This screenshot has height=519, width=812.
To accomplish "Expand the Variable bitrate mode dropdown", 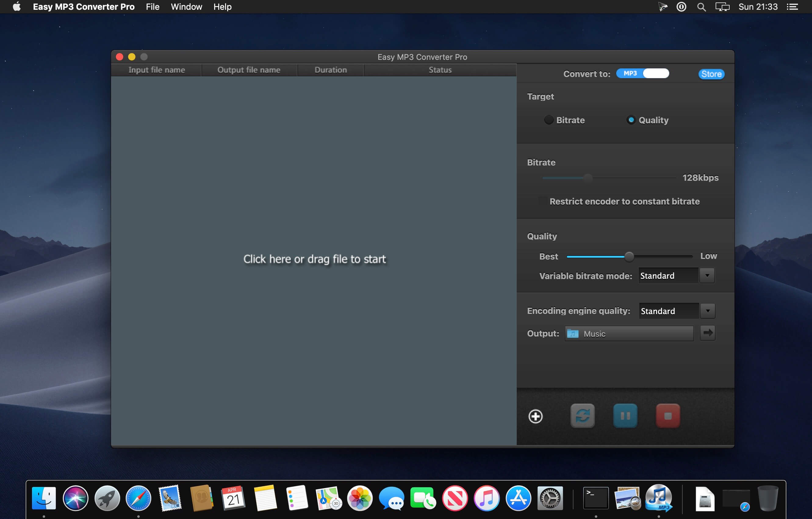I will point(707,276).
